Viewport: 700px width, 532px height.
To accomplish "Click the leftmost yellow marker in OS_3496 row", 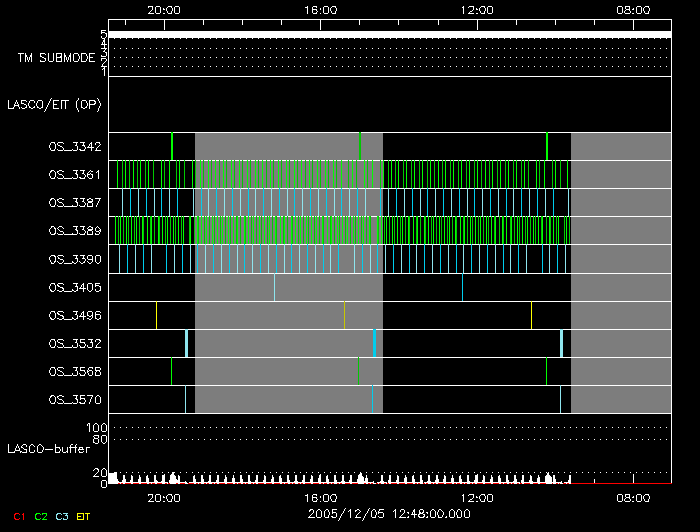I will (x=156, y=315).
